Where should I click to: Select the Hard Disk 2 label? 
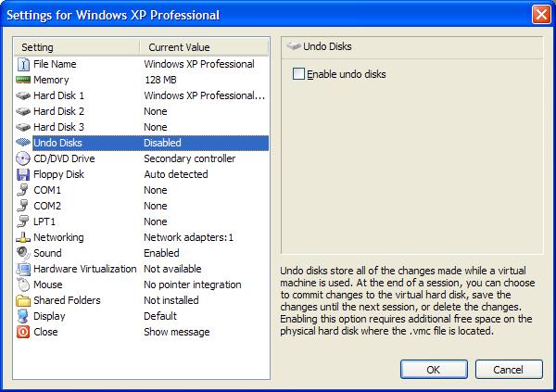click(59, 111)
